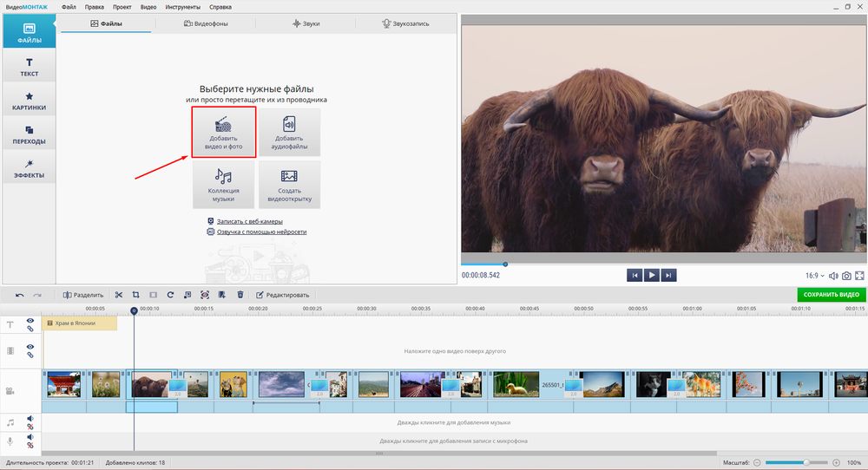Toggle visibility of the overlay video track
The image size is (868, 470).
tap(30, 347)
